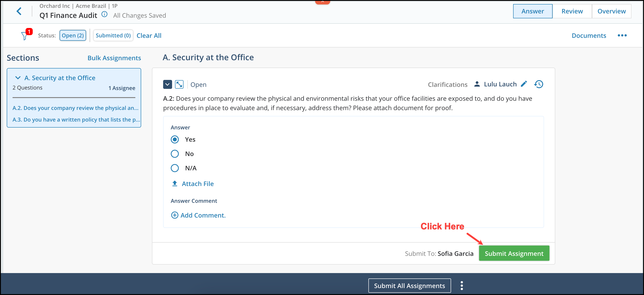Go back using the left arrow icon
This screenshot has width=644, height=295.
19,11
